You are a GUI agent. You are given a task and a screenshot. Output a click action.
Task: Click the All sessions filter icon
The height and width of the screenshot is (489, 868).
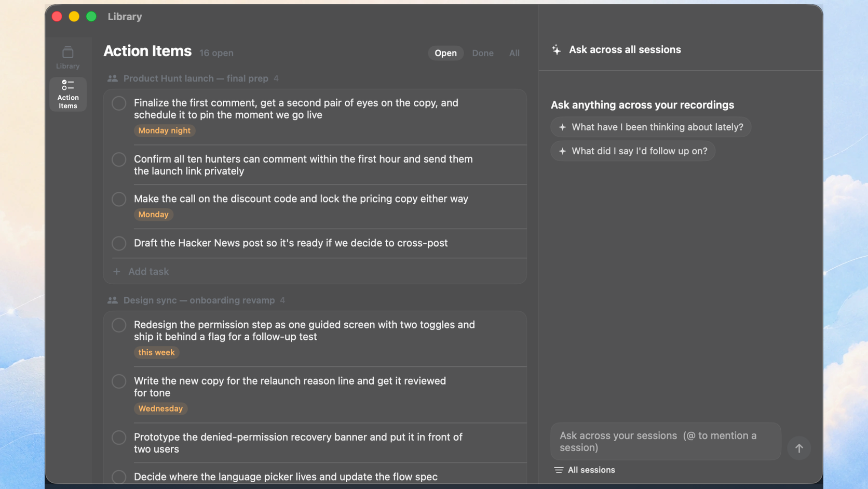pyautogui.click(x=559, y=470)
